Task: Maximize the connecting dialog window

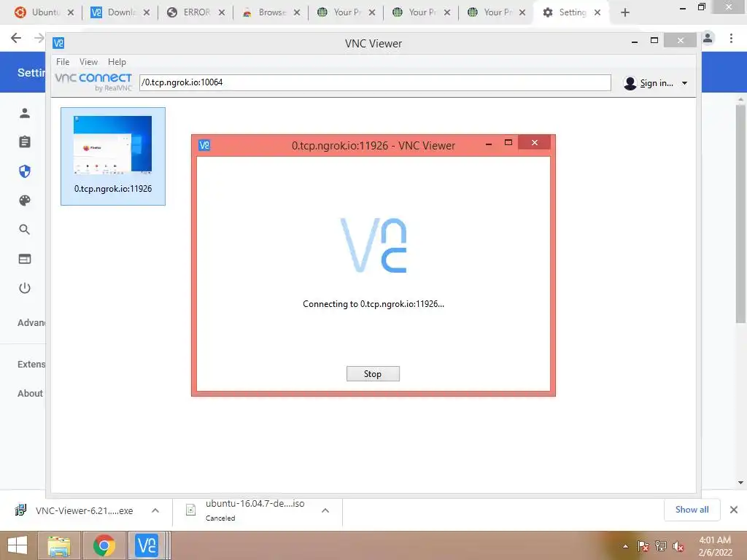Action: 508,142
